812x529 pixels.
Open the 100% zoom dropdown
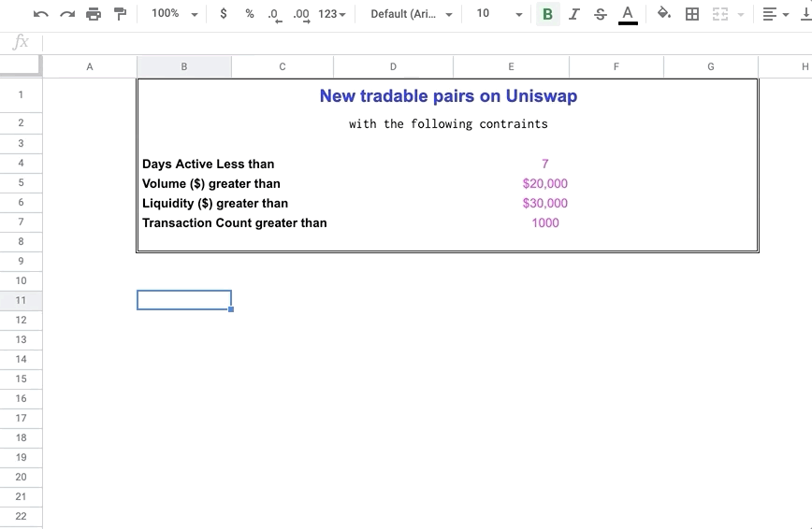click(175, 14)
